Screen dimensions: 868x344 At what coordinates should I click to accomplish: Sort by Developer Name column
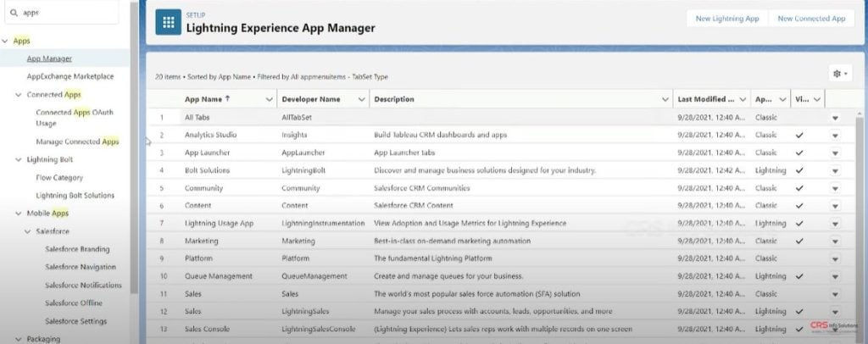(x=310, y=99)
